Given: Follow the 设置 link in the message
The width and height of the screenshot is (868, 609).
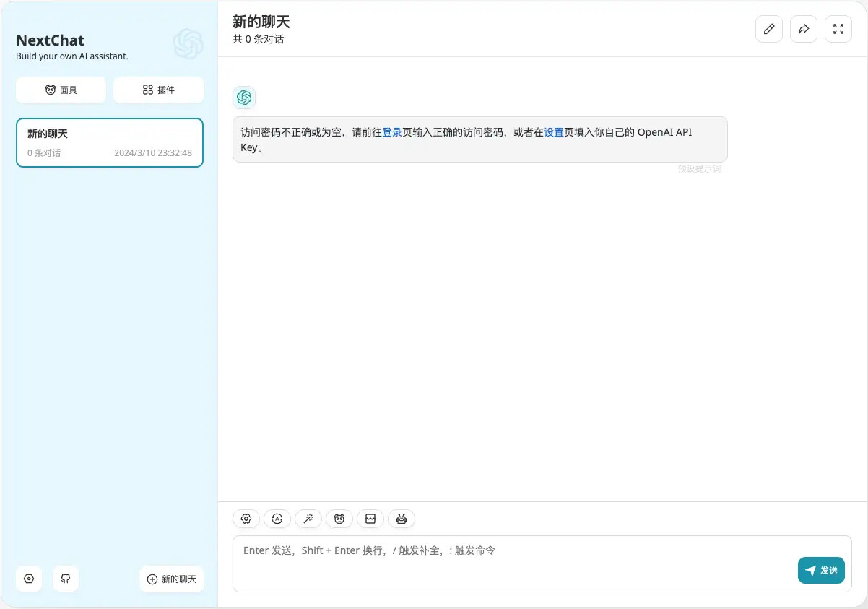Looking at the screenshot, I should click(x=554, y=132).
